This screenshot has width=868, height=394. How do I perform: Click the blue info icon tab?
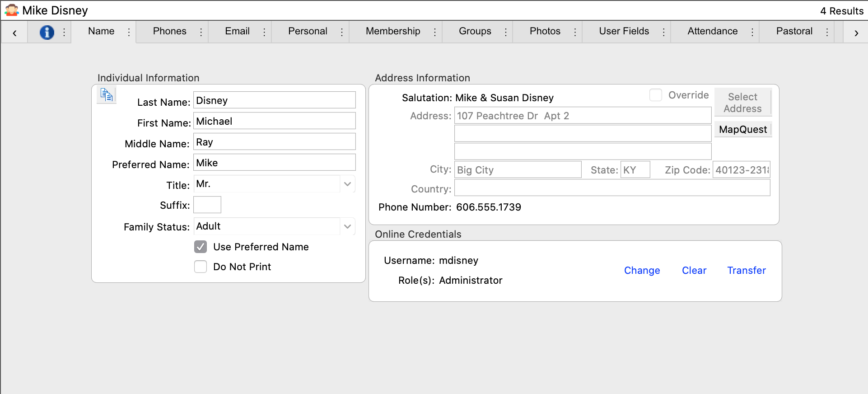(x=47, y=32)
